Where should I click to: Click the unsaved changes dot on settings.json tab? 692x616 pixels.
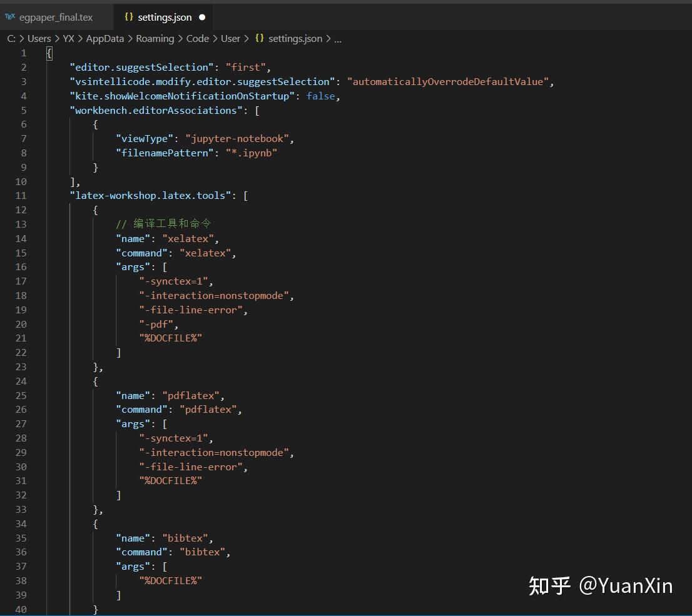point(201,17)
